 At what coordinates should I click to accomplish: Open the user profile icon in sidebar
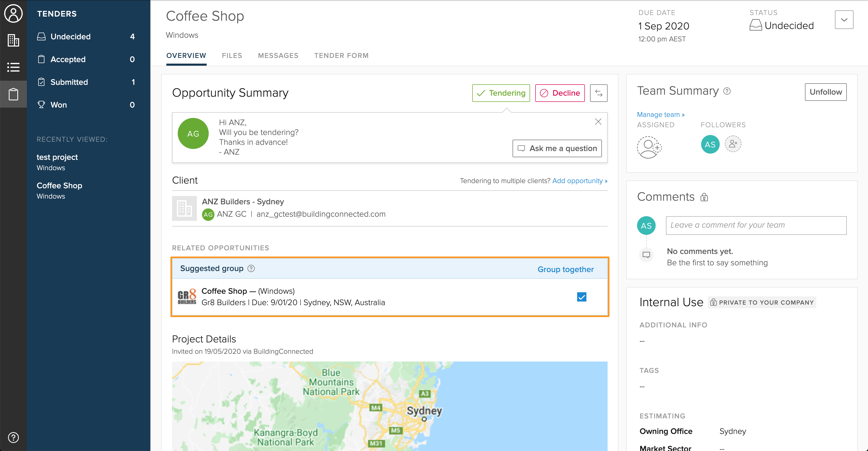pos(13,13)
